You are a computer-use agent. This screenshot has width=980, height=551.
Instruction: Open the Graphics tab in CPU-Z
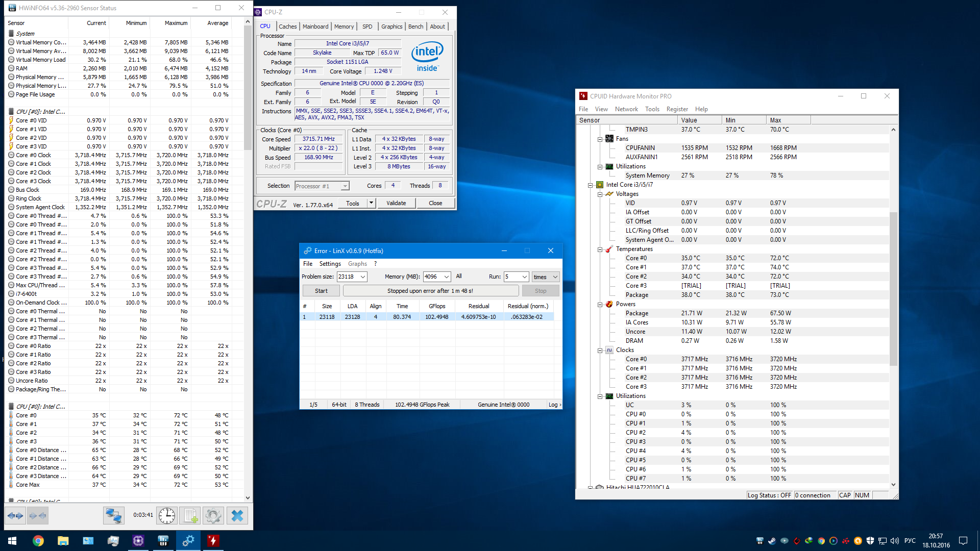point(391,27)
